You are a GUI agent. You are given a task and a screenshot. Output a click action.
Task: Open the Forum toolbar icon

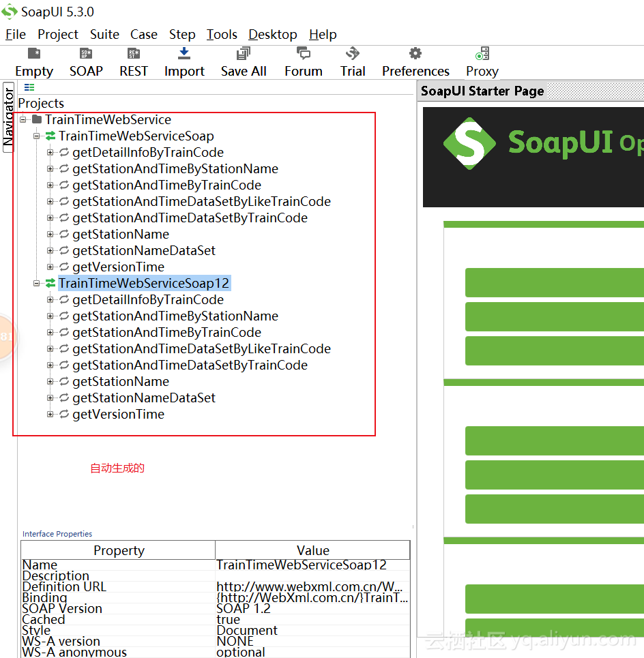pyautogui.click(x=304, y=53)
